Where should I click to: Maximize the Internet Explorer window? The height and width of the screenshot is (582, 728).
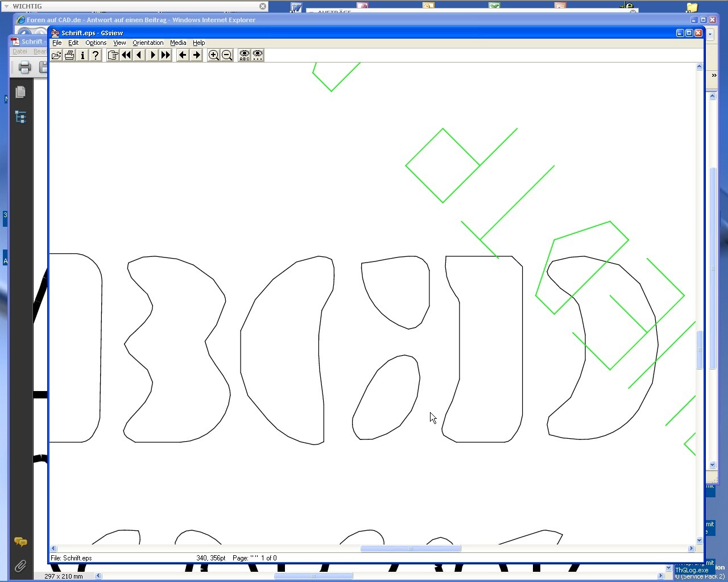[x=703, y=20]
